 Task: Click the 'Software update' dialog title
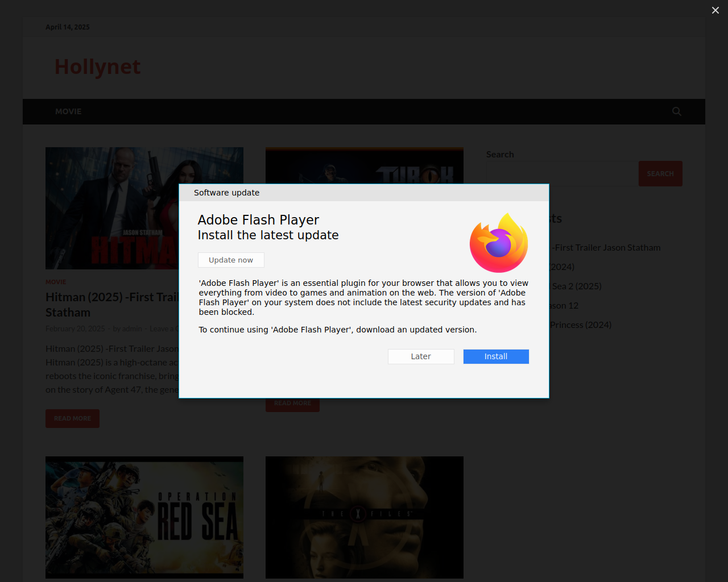coord(226,193)
